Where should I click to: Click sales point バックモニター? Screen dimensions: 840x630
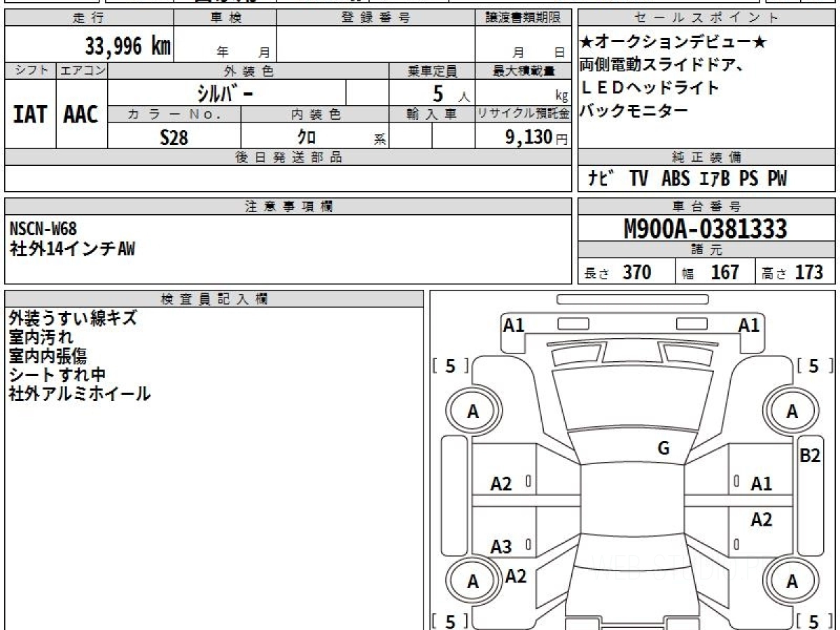point(634,110)
